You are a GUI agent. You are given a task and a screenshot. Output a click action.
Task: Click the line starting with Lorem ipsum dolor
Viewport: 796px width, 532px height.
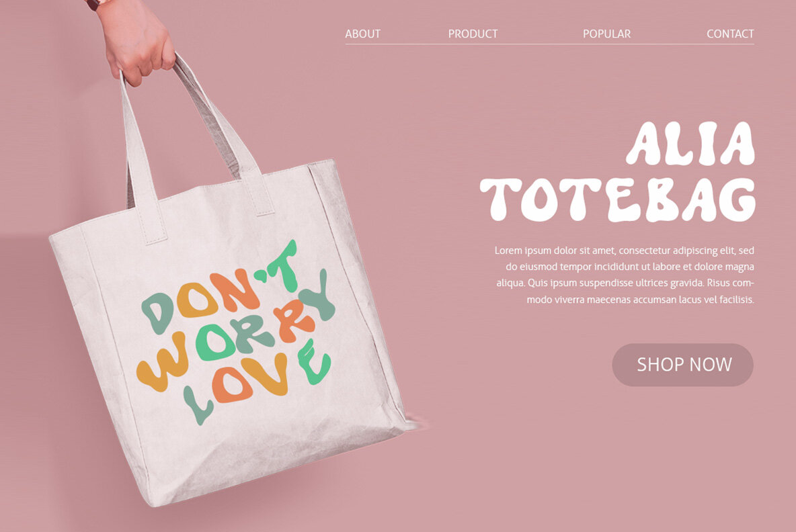[625, 251]
